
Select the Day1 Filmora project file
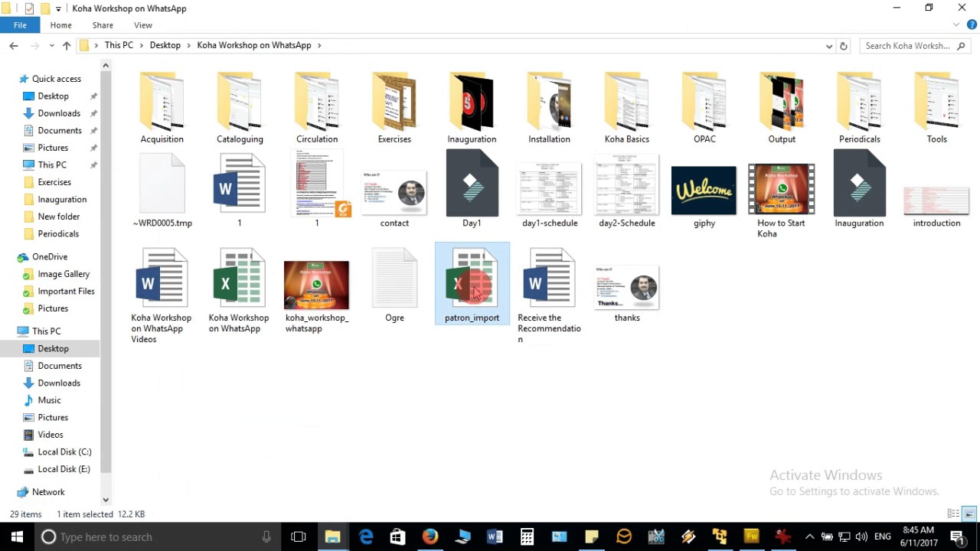tap(472, 189)
